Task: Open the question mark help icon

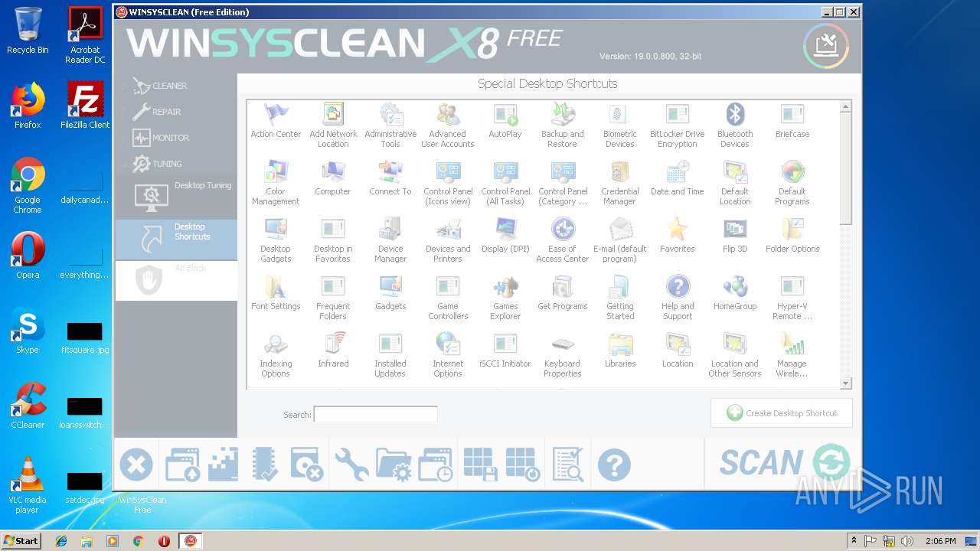Action: click(x=614, y=465)
